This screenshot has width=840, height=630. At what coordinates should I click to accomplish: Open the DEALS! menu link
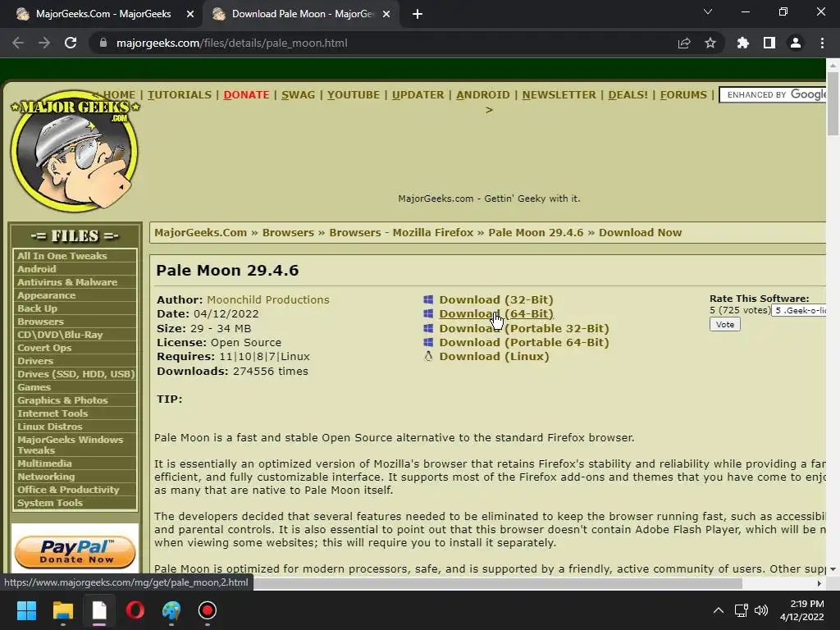628,95
